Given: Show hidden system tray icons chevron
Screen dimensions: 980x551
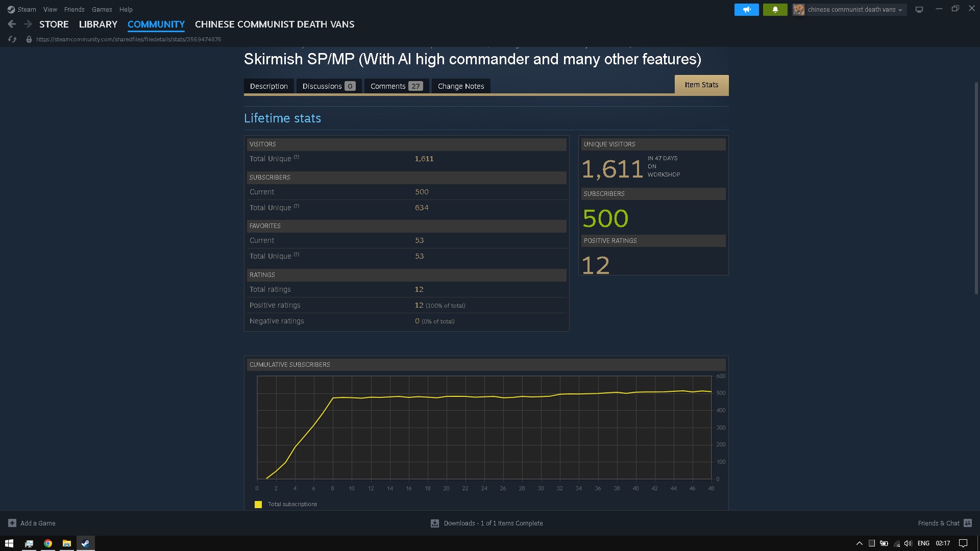Looking at the screenshot, I should pyautogui.click(x=859, y=543).
